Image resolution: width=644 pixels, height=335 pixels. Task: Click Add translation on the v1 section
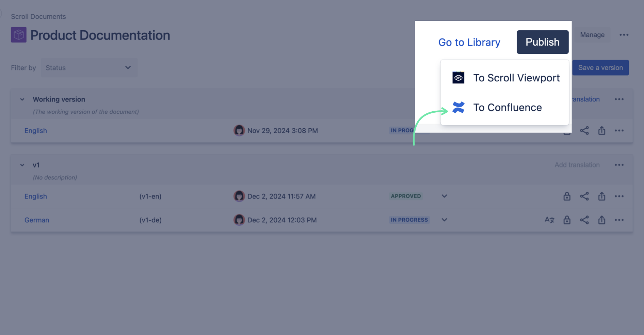coord(577,165)
